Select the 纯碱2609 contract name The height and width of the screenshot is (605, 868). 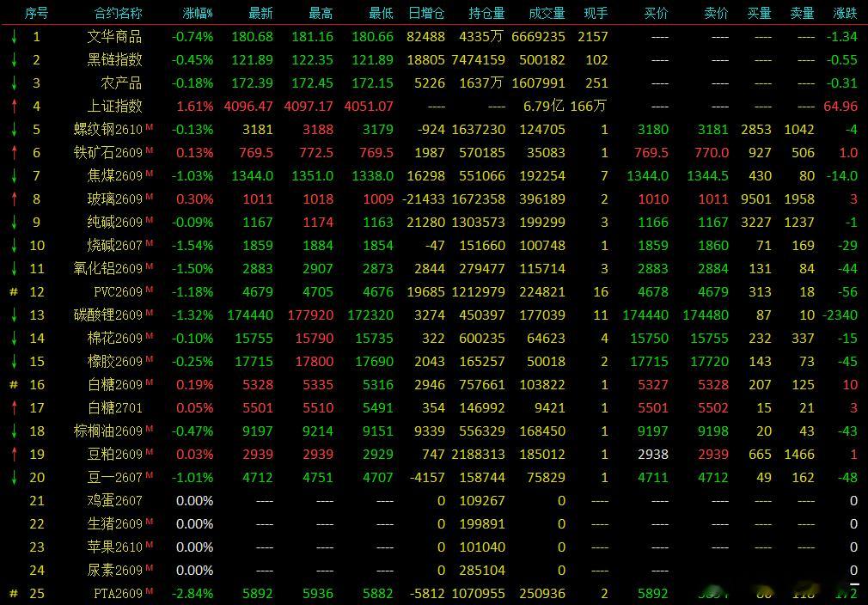[x=114, y=223]
